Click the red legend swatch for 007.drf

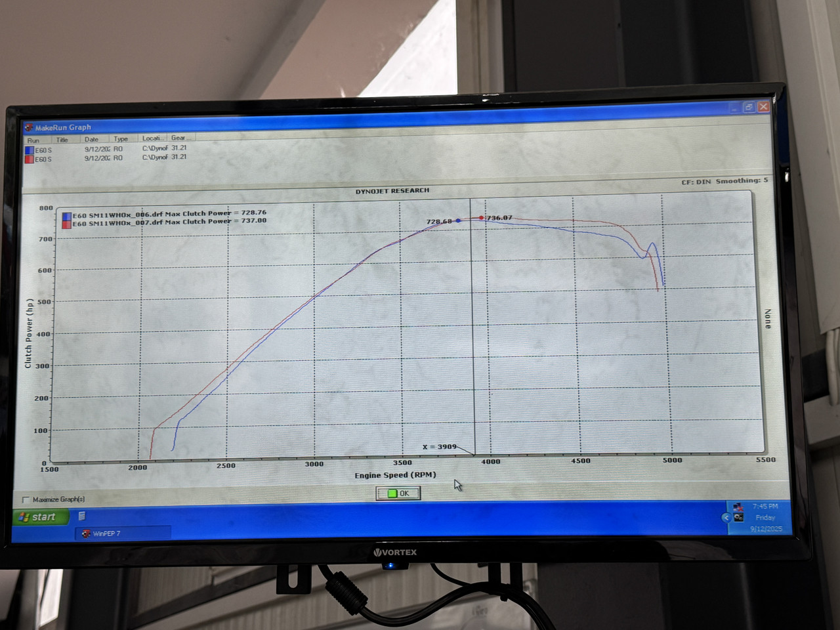click(67, 224)
